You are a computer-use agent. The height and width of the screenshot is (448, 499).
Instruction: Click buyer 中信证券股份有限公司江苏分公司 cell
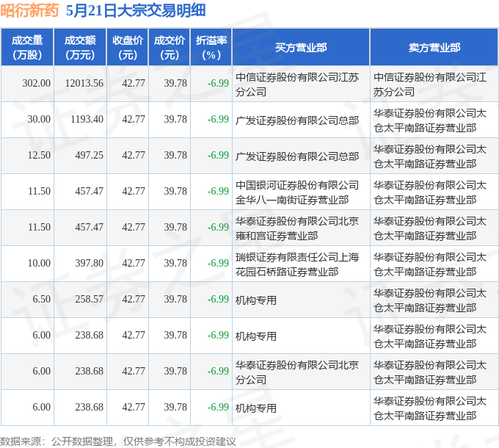pos(301,84)
